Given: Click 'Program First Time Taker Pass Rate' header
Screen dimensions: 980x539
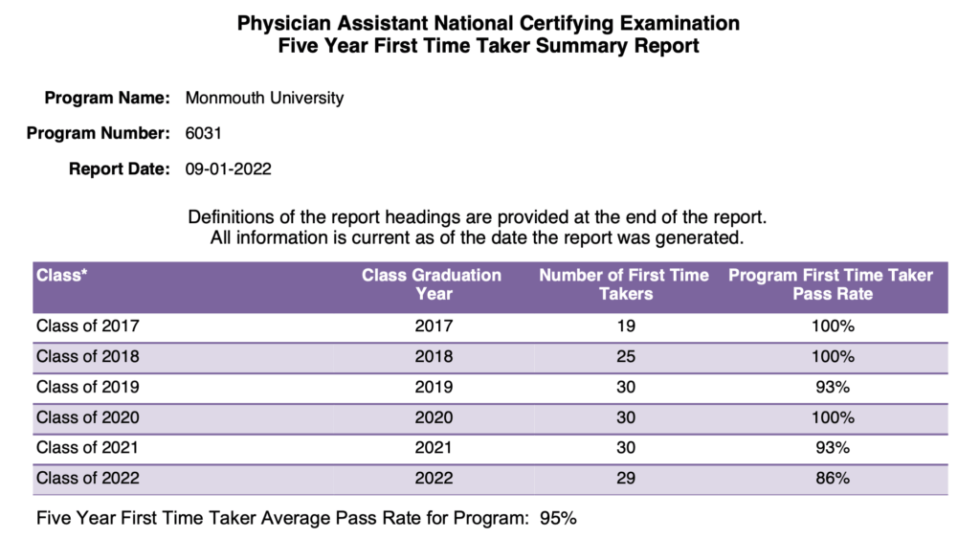Looking at the screenshot, I should click(831, 284).
